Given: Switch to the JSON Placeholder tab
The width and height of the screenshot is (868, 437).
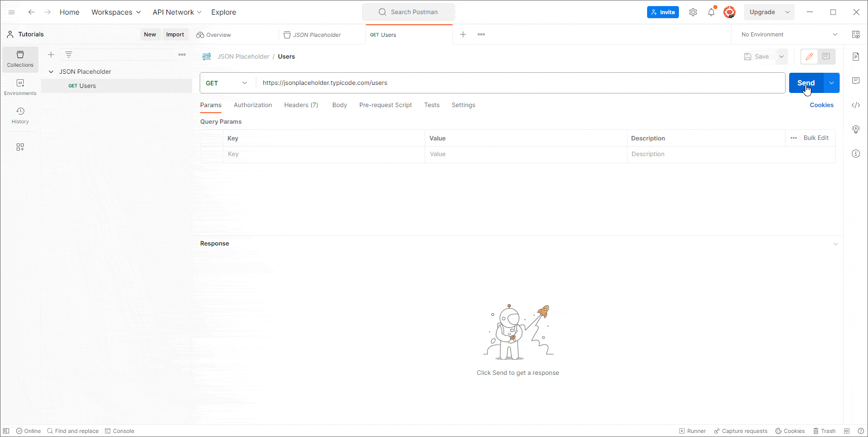Looking at the screenshot, I should (x=322, y=35).
